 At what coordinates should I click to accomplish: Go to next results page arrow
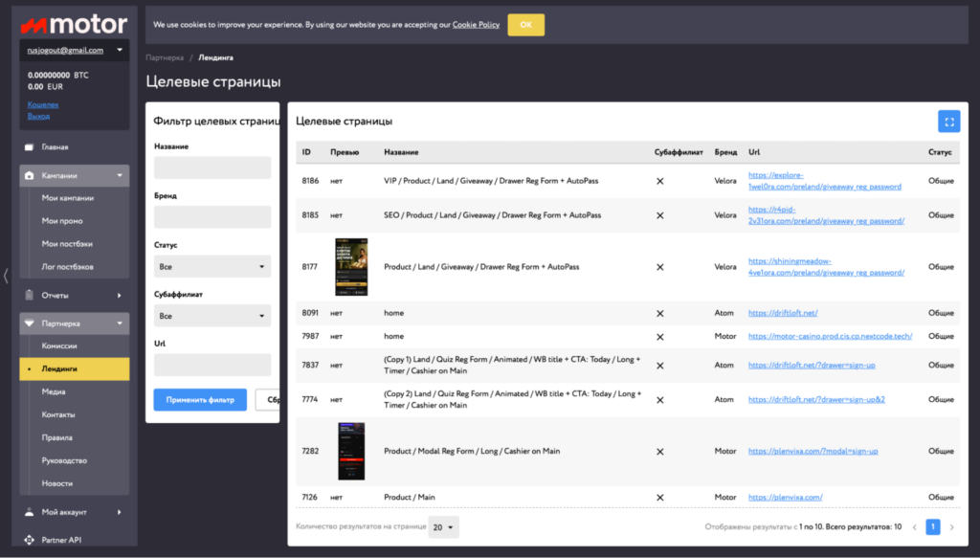coord(952,527)
